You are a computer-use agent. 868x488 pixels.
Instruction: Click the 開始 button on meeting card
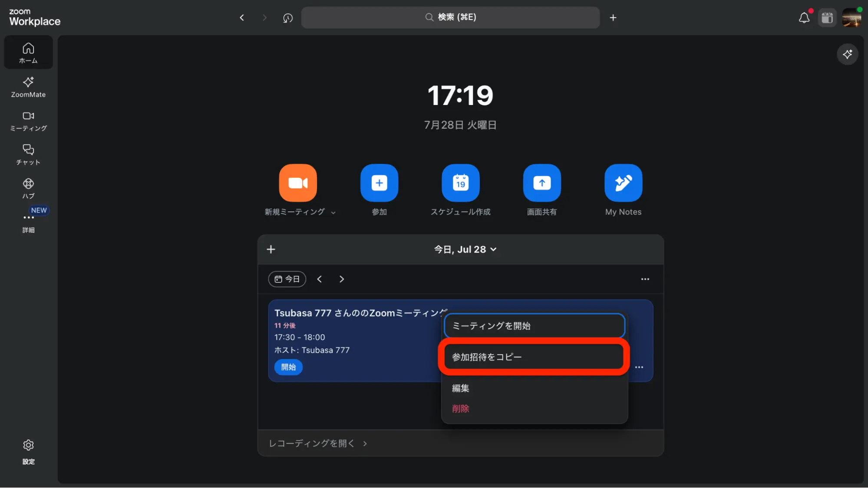pos(288,367)
